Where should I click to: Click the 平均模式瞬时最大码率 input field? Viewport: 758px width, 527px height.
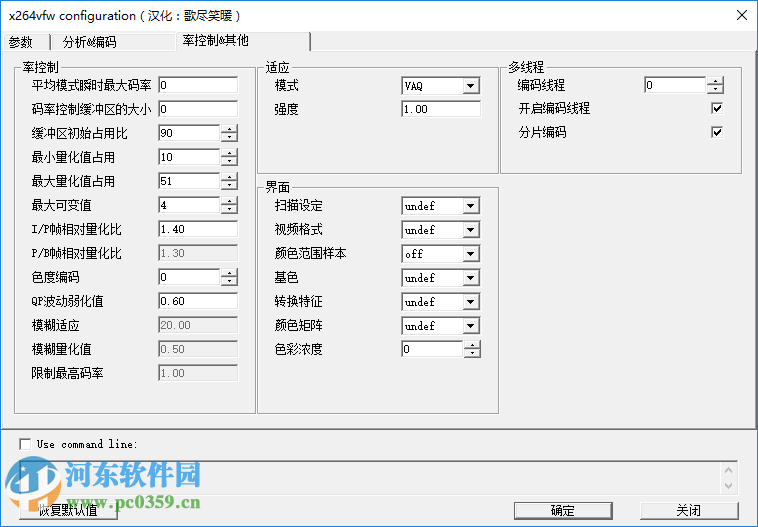(x=198, y=85)
